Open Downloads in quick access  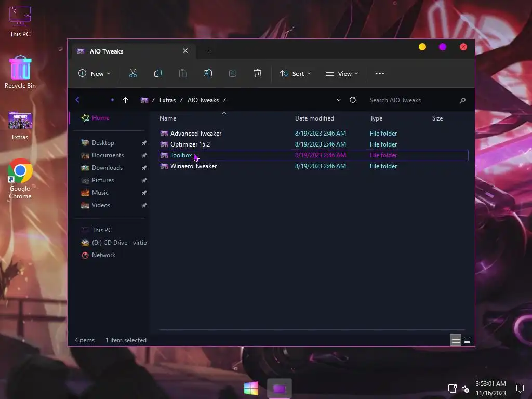point(107,168)
